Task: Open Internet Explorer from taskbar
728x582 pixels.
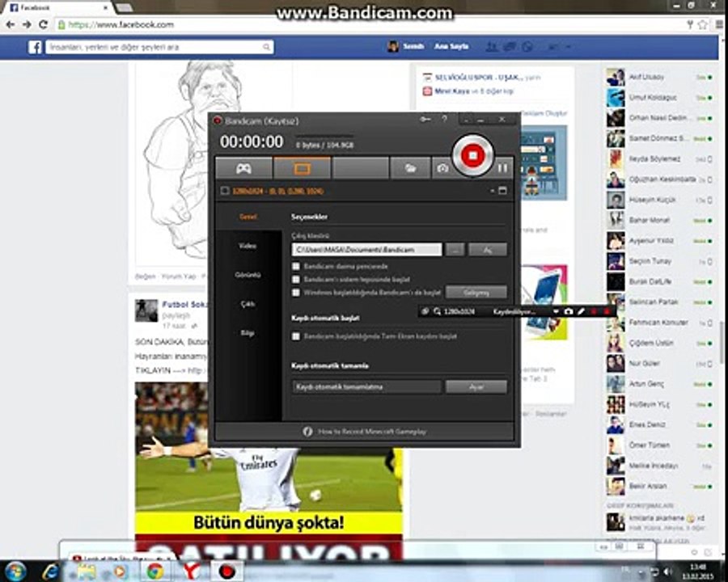Action: tap(50, 571)
